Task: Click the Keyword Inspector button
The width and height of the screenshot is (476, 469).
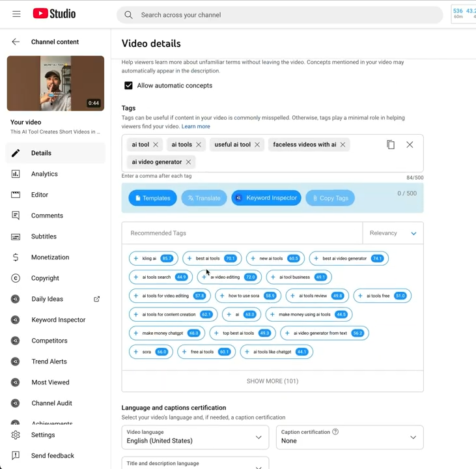Action: tap(266, 198)
